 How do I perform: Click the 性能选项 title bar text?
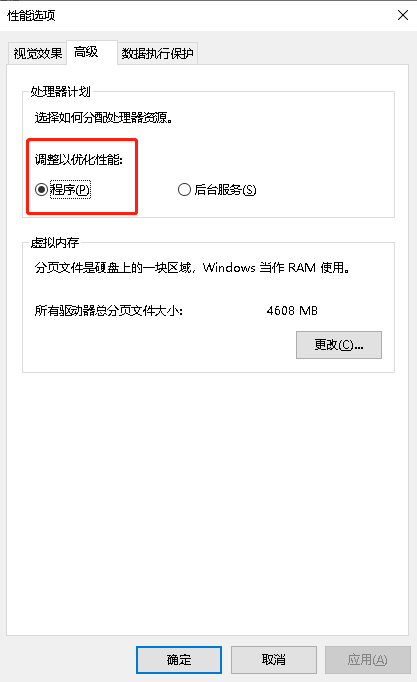click(x=31, y=16)
